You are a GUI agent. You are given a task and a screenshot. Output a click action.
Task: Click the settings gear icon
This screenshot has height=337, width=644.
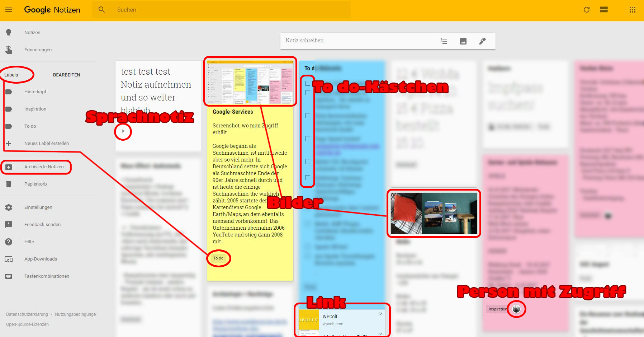pos(9,207)
